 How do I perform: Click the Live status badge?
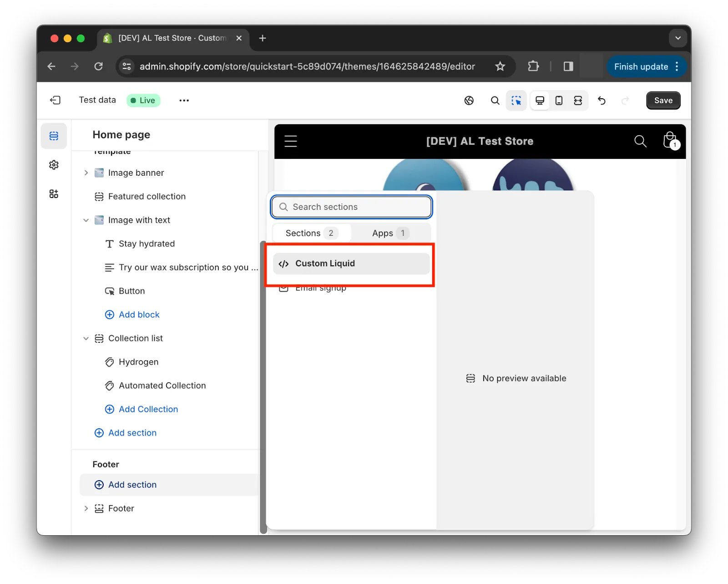click(143, 100)
